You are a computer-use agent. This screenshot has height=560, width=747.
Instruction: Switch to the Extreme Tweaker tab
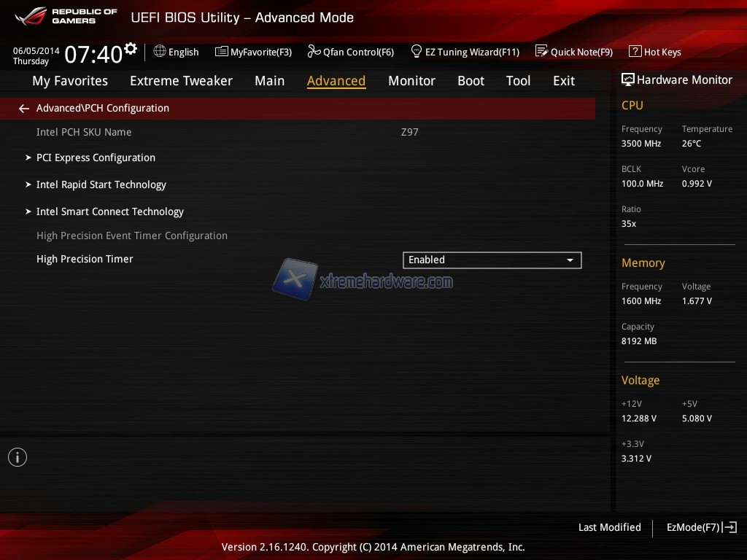[x=181, y=81]
